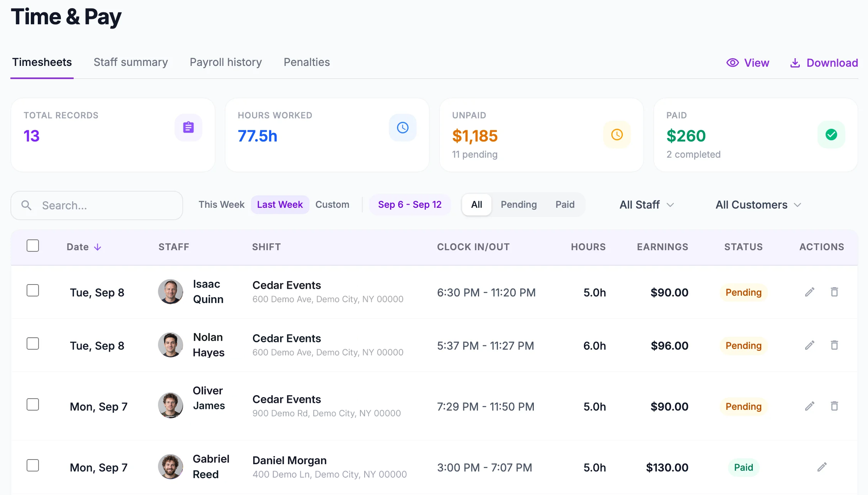Click trash icon in Oliver James' row
The height and width of the screenshot is (495, 868).
(834, 406)
